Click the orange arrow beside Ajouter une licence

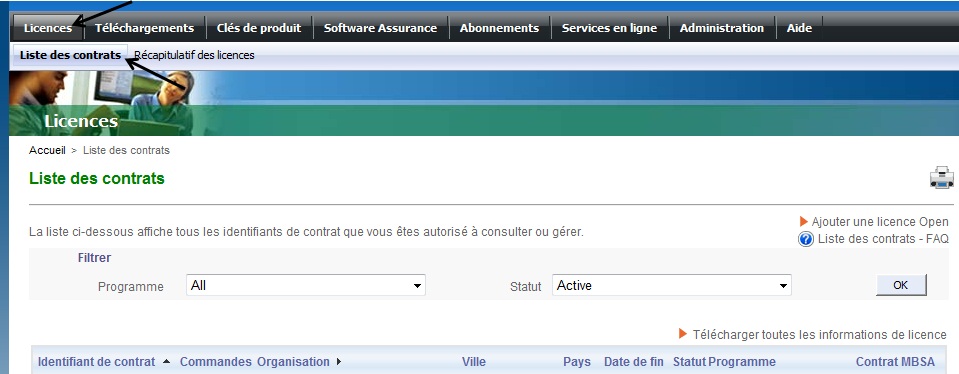[804, 221]
